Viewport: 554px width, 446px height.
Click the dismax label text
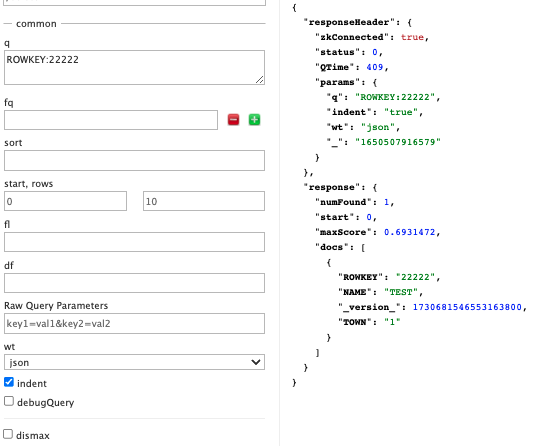33,436
